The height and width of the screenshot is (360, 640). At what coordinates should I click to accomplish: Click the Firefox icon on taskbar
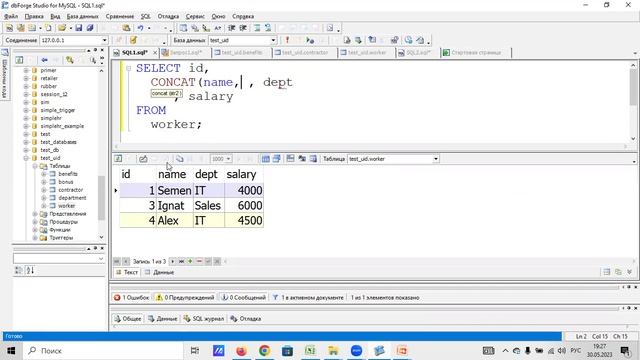(241, 351)
